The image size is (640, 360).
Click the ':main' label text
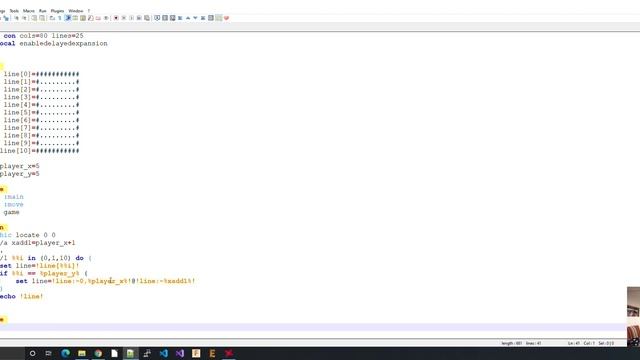tap(13, 197)
